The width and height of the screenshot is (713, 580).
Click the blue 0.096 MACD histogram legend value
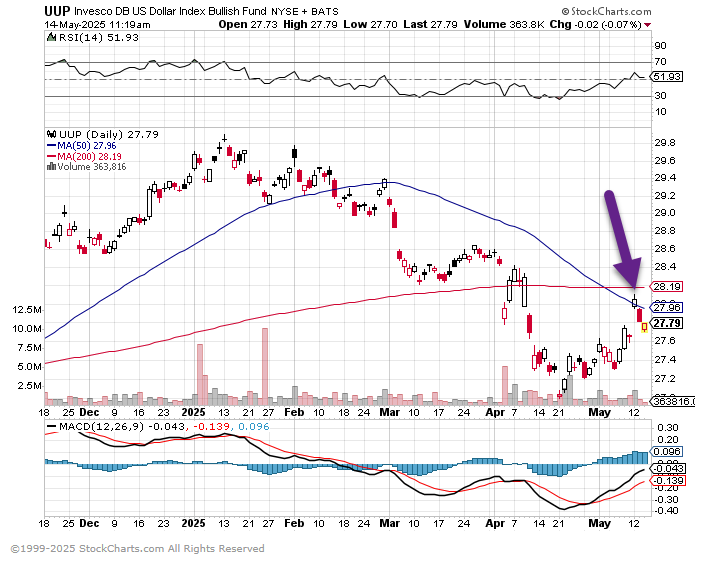pos(253,427)
